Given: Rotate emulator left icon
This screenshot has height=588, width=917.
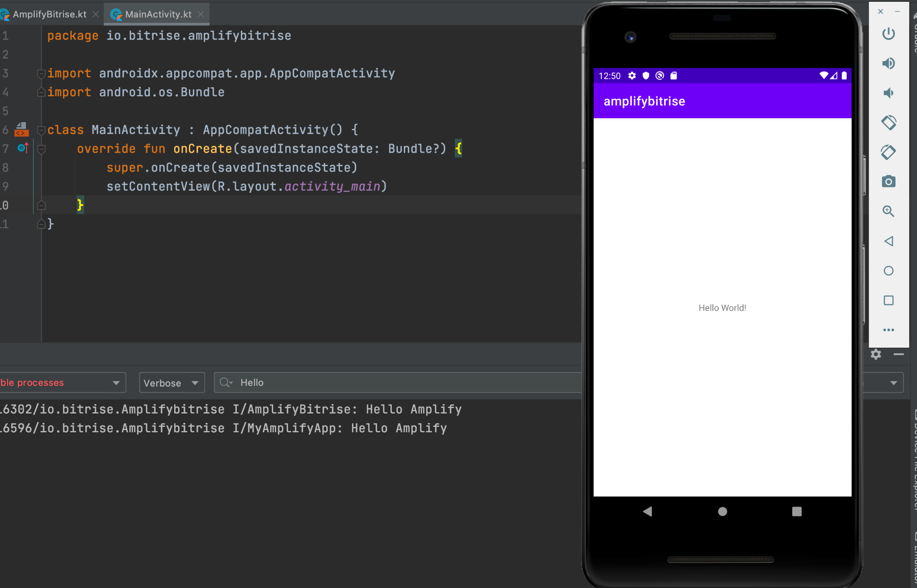Looking at the screenshot, I should 888,123.
